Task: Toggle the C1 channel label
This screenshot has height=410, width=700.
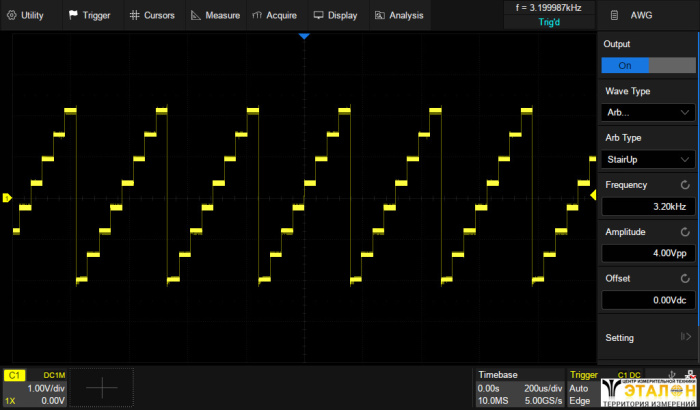Action: 14,374
